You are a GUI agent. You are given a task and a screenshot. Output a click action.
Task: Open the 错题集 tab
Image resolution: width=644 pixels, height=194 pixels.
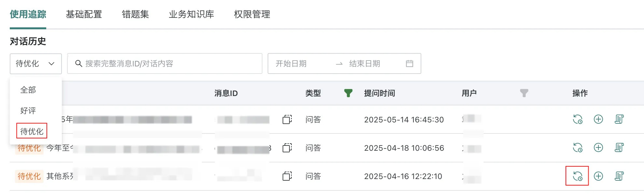coord(135,14)
